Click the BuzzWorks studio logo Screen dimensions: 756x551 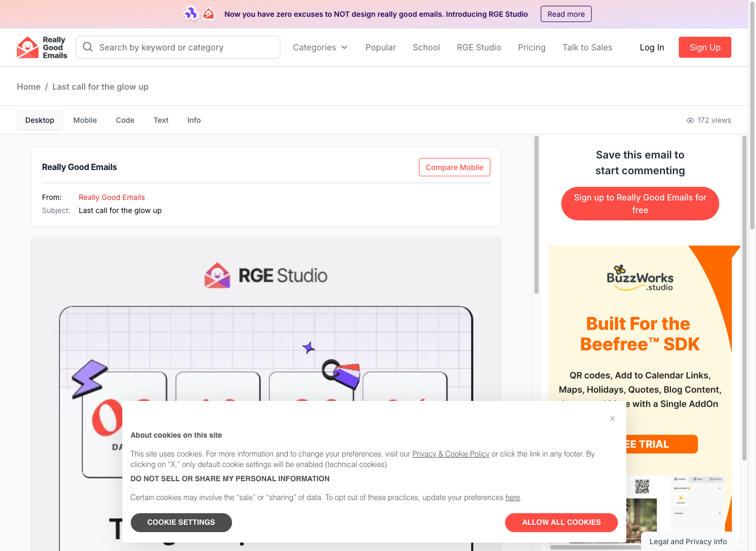[x=640, y=278]
